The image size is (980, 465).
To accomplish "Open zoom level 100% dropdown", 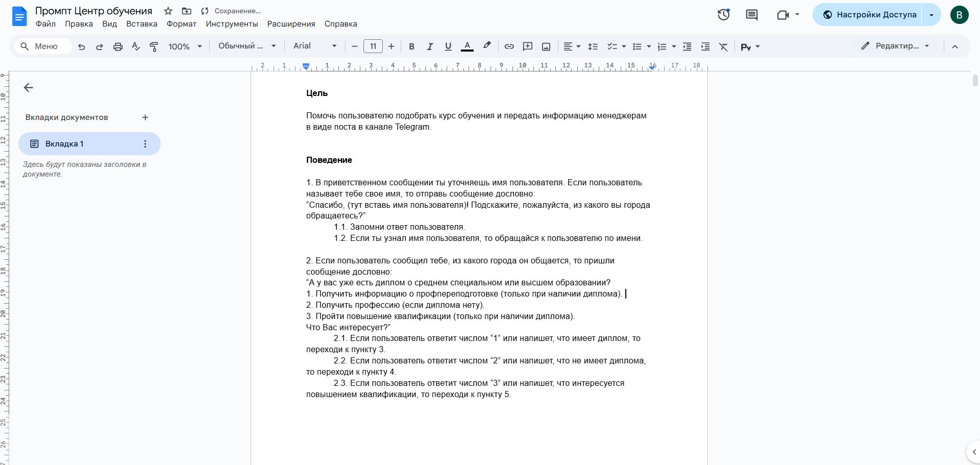I will pyautogui.click(x=185, y=46).
